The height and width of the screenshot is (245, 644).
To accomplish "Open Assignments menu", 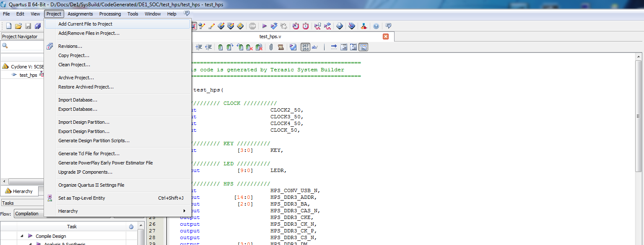I will (80, 14).
